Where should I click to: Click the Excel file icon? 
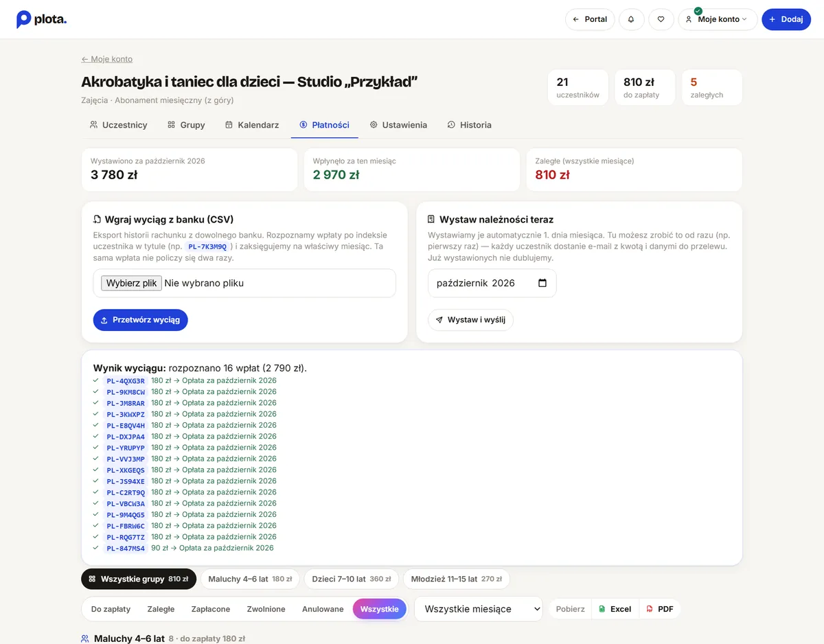click(602, 609)
